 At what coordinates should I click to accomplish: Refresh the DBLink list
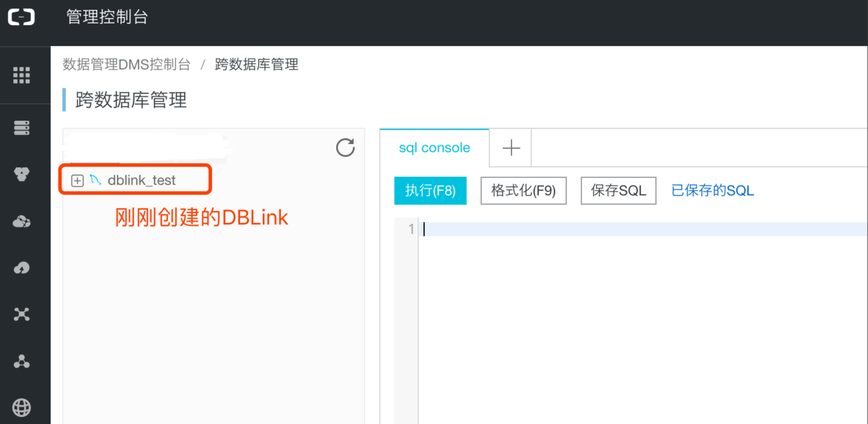(x=345, y=148)
